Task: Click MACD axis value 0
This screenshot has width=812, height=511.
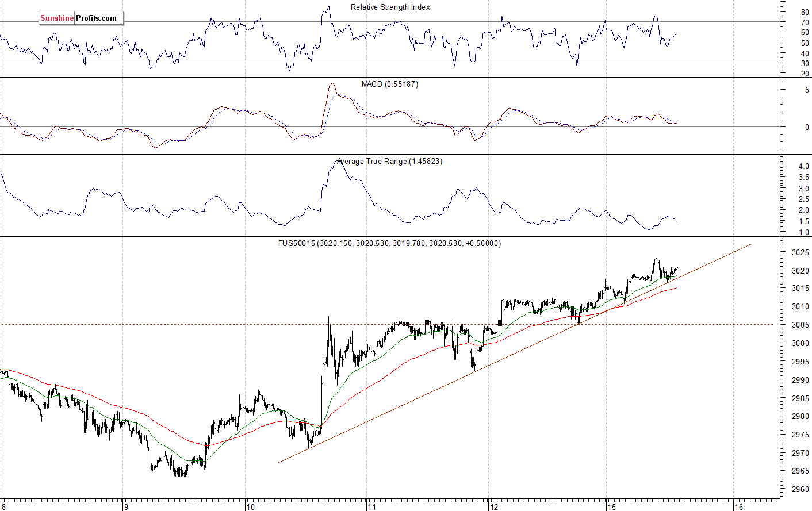Action: [x=807, y=128]
